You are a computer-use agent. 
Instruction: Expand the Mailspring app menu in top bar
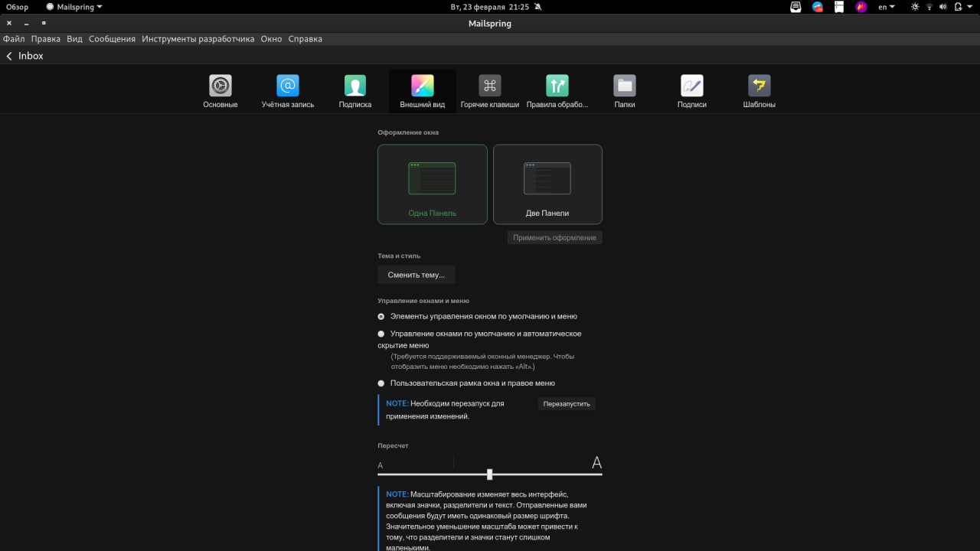pyautogui.click(x=74, y=7)
